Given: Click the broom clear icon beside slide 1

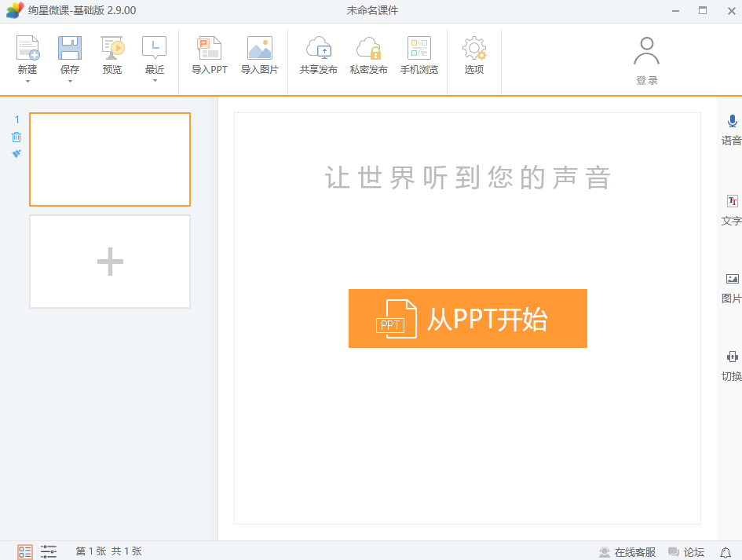Looking at the screenshot, I should tap(16, 154).
